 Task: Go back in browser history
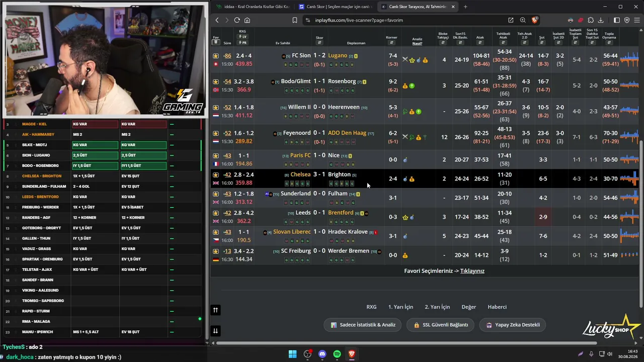pos(217,20)
